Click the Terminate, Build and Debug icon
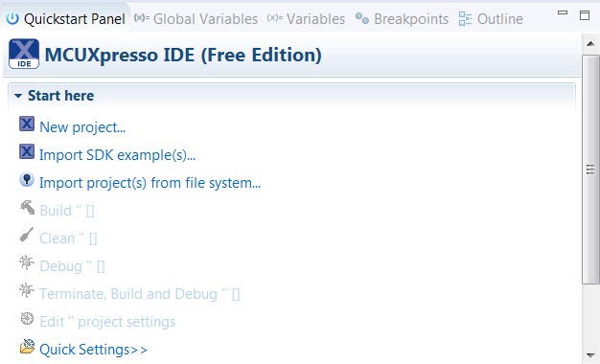 click(27, 290)
